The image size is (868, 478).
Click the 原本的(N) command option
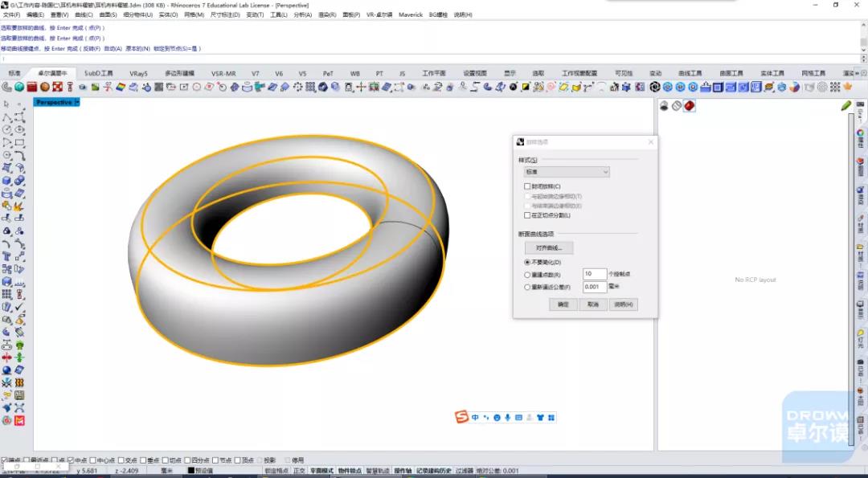pyautogui.click(x=138, y=49)
